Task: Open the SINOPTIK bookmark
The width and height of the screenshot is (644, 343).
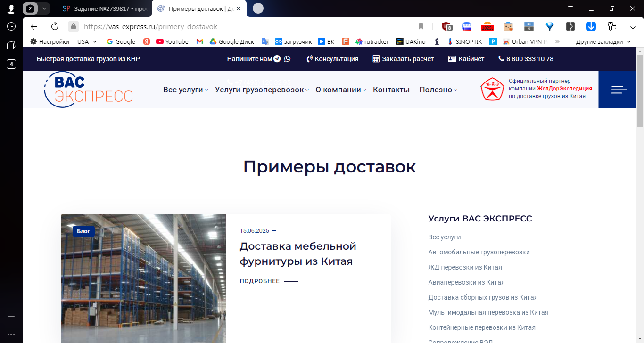Action: tap(464, 41)
